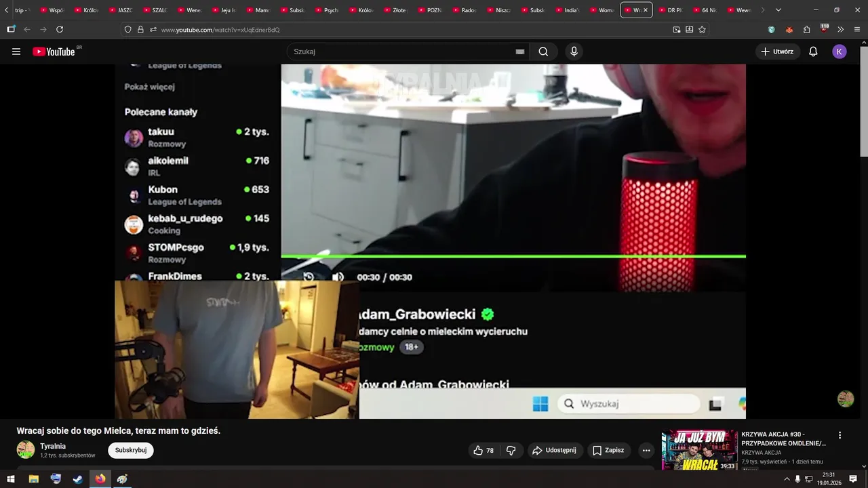868x488 pixels.
Task: Click the magnifier search button
Action: click(543, 52)
